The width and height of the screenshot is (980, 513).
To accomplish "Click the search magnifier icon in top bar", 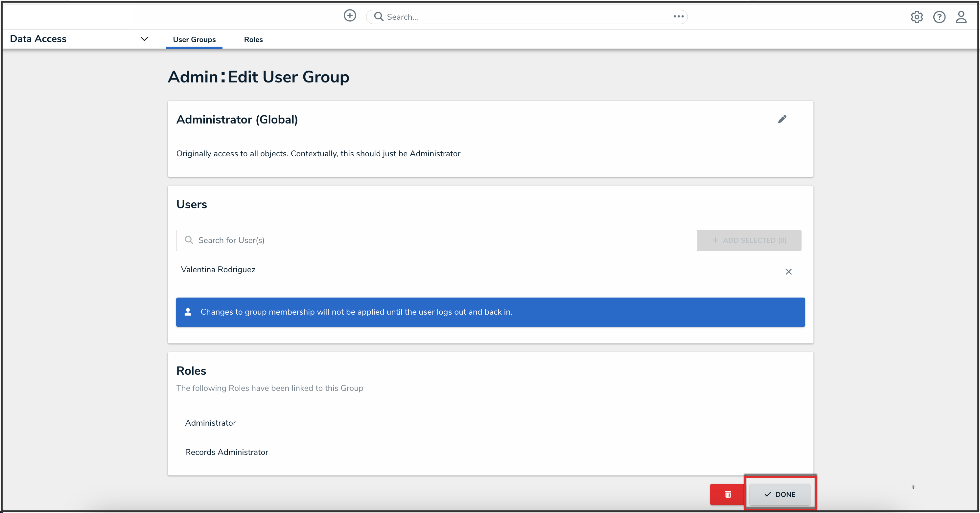I will point(378,16).
